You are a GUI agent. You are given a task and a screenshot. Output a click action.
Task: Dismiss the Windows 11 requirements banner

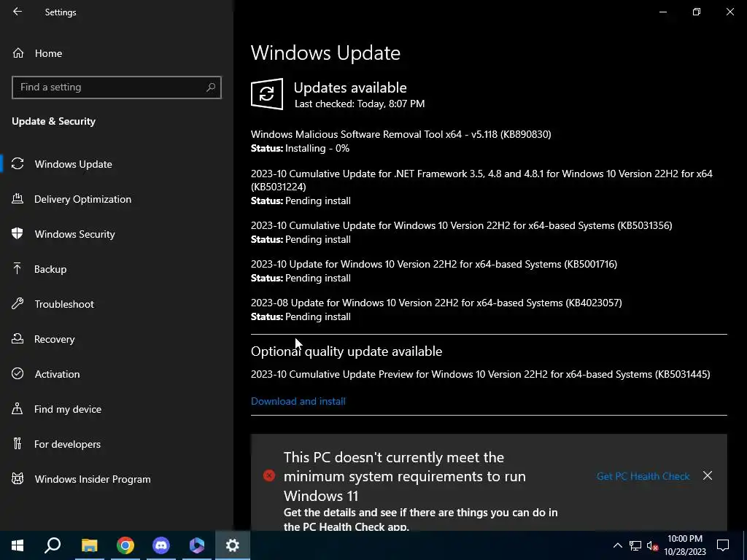pyautogui.click(x=708, y=475)
